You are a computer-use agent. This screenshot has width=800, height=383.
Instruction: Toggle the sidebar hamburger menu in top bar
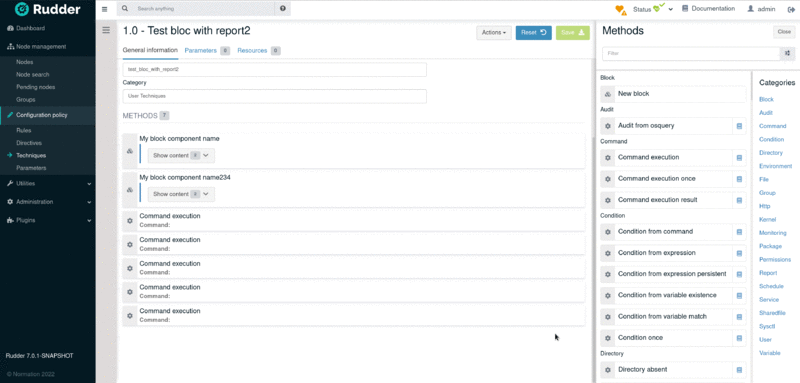(x=105, y=9)
